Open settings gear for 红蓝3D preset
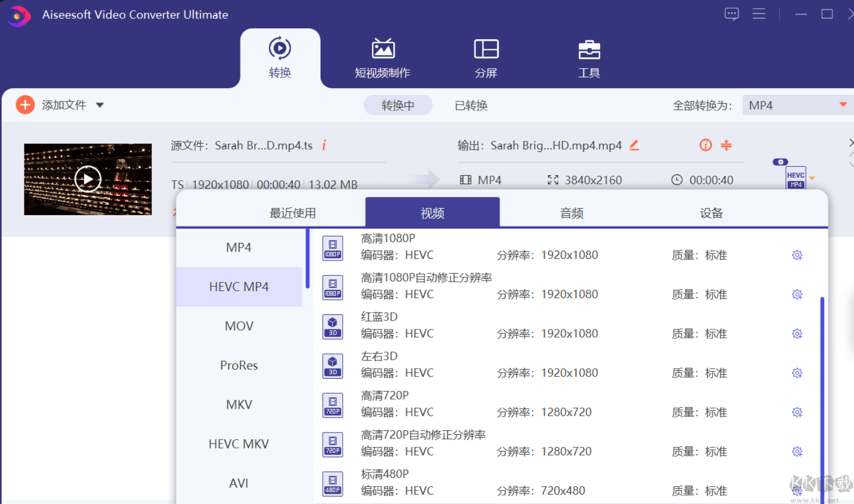 [x=797, y=333]
